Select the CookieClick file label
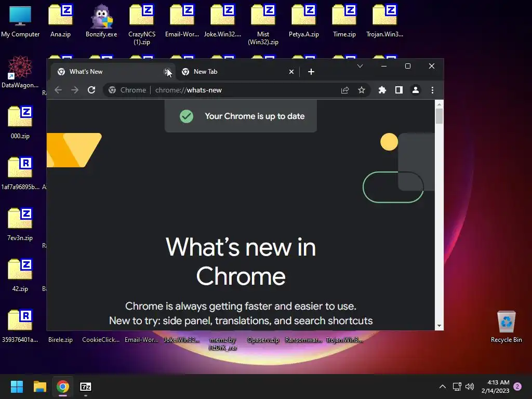The height and width of the screenshot is (399, 532). point(101,340)
